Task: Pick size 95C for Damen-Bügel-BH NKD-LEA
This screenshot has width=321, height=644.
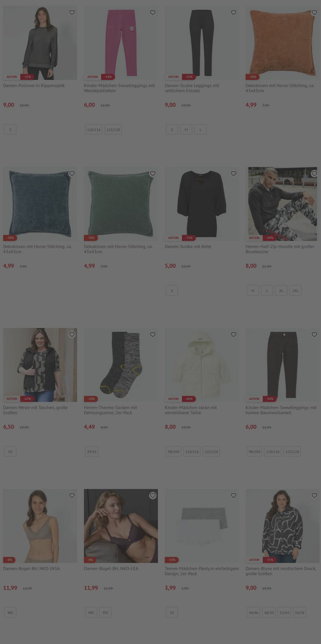Action: pos(106,612)
